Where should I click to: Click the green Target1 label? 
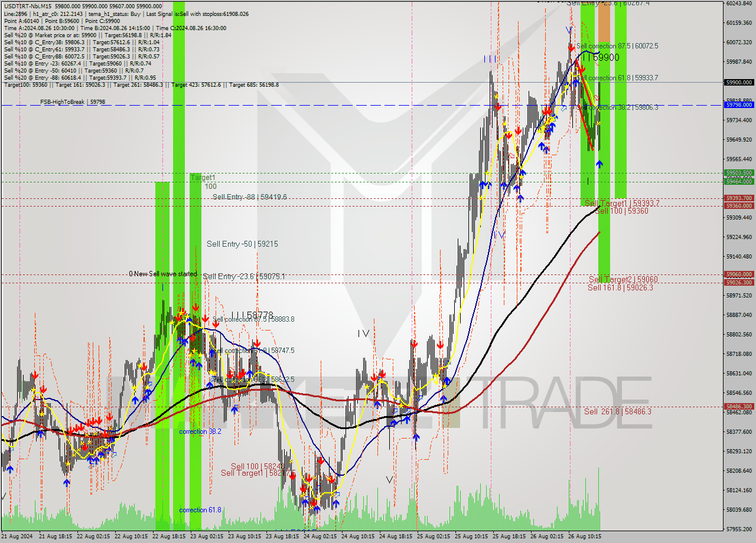(x=203, y=177)
